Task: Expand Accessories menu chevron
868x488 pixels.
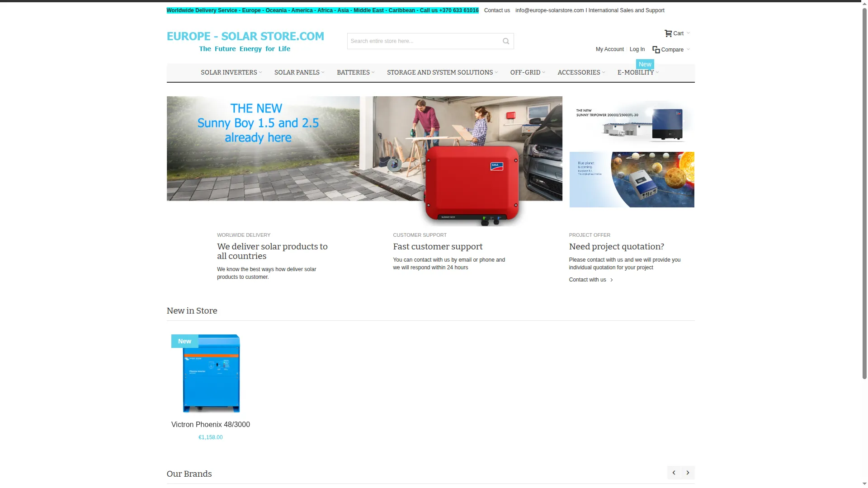Action: pos(604,72)
